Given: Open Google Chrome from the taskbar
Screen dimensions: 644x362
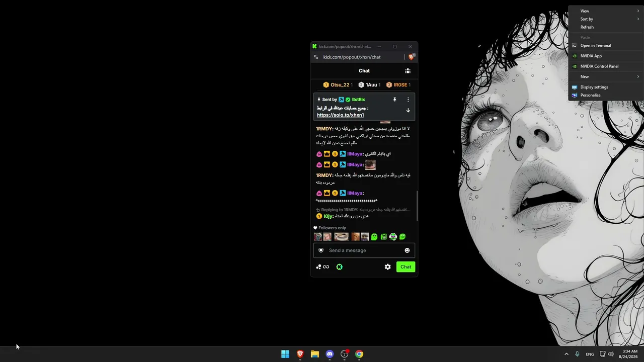Looking at the screenshot, I should coord(359,354).
